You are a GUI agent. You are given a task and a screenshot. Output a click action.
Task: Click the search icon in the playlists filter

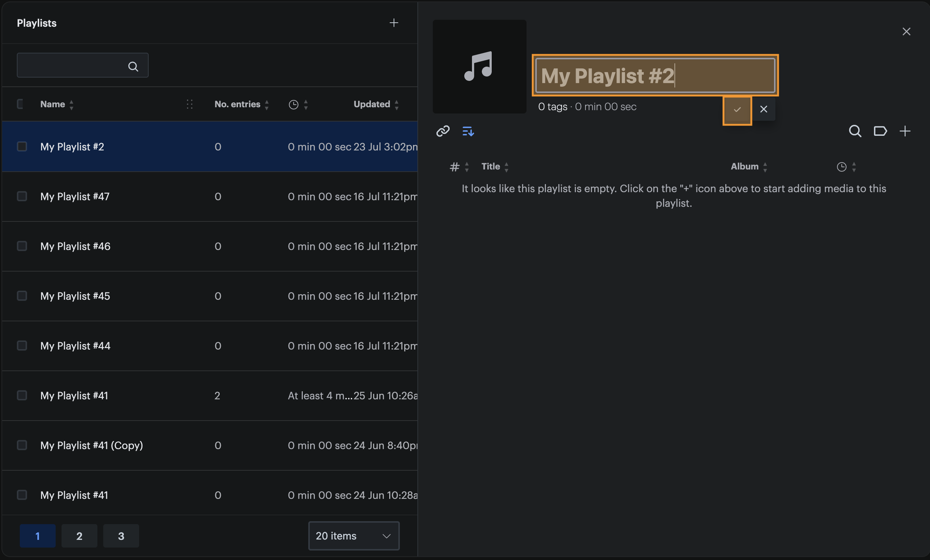pyautogui.click(x=133, y=66)
